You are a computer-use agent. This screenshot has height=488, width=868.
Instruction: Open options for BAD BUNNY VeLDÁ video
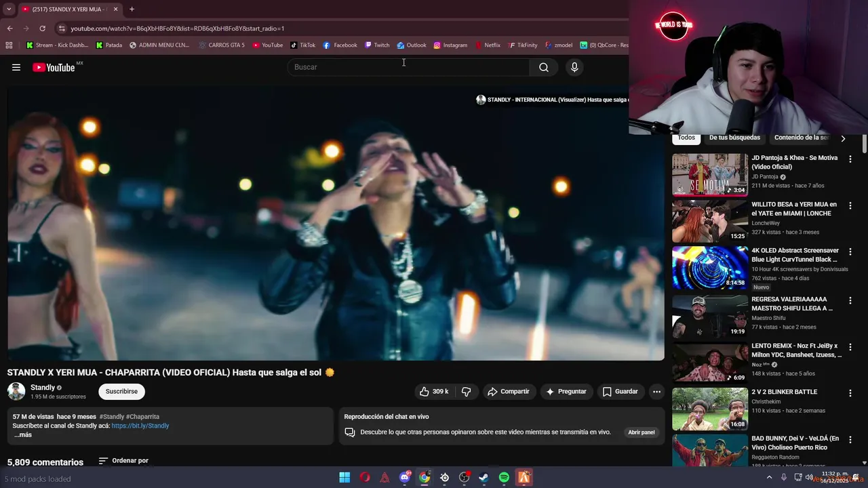pyautogui.click(x=850, y=440)
